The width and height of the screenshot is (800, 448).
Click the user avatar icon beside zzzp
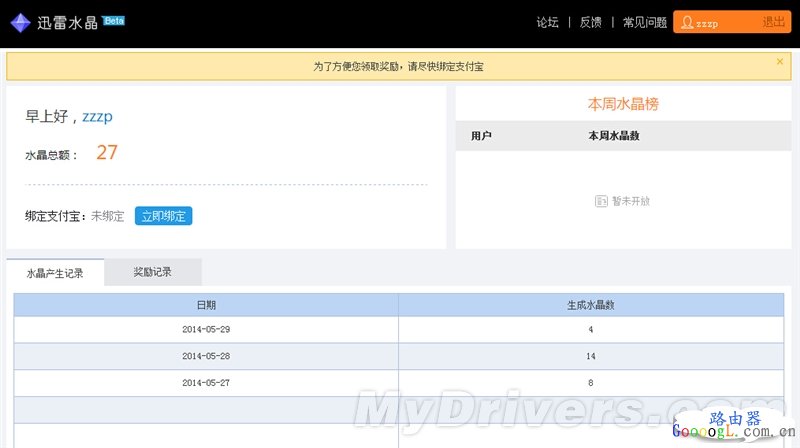[x=686, y=22]
